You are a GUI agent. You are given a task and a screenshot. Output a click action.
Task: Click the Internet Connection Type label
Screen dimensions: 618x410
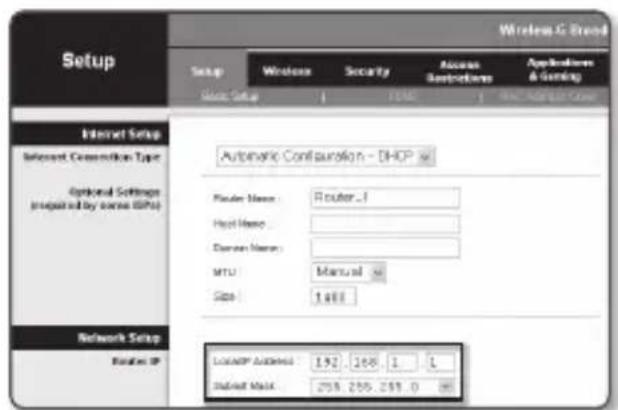(x=92, y=157)
